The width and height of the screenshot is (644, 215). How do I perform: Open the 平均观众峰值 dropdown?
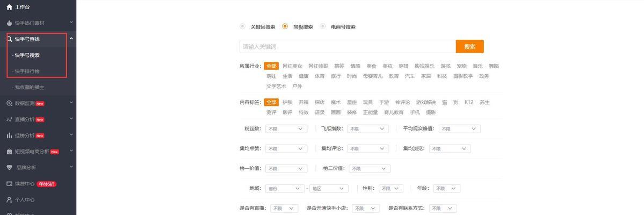point(460,128)
